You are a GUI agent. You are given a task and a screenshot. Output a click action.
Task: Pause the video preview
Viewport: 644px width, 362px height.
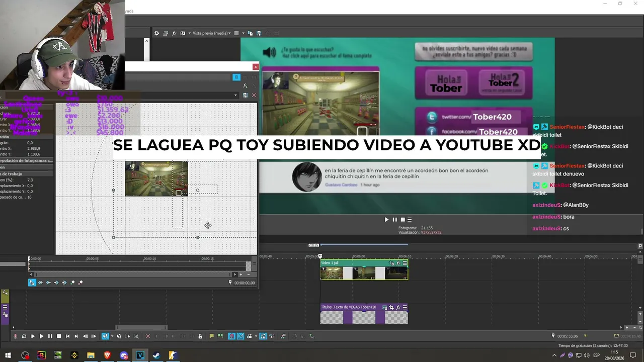tap(394, 219)
